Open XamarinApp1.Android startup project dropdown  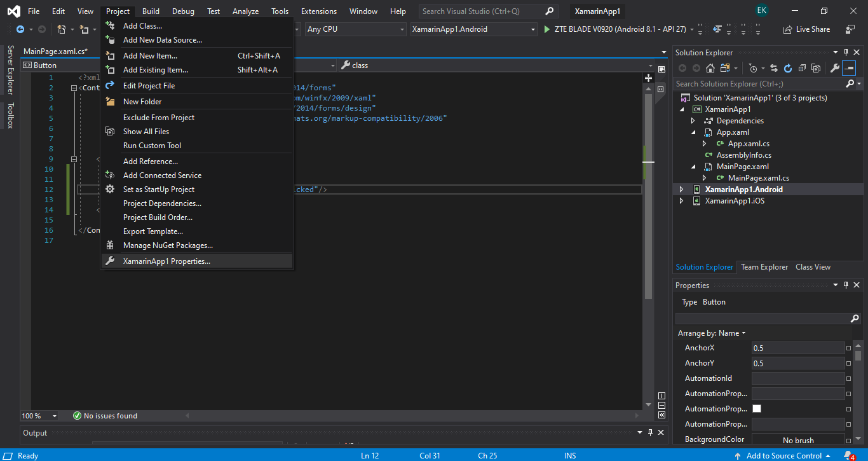pyautogui.click(x=473, y=29)
